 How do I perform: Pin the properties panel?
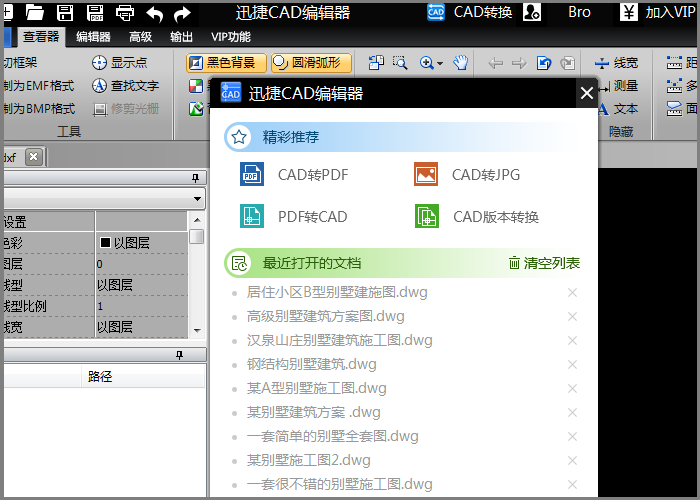point(195,178)
